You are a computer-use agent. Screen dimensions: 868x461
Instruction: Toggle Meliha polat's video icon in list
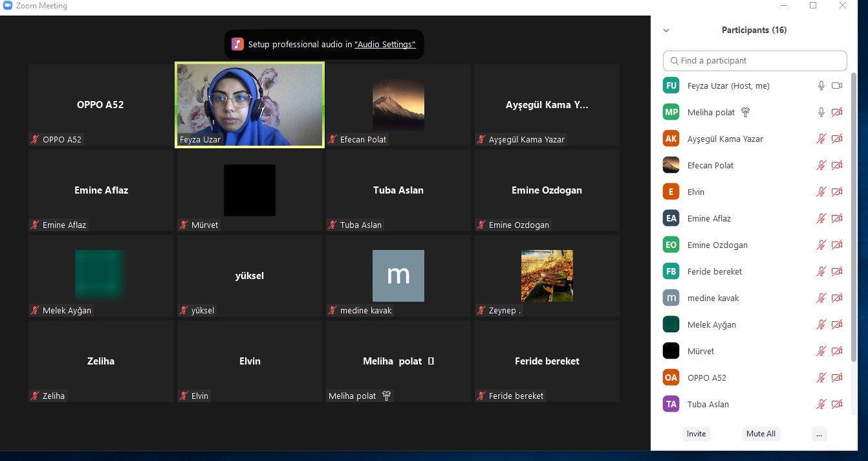tap(837, 112)
